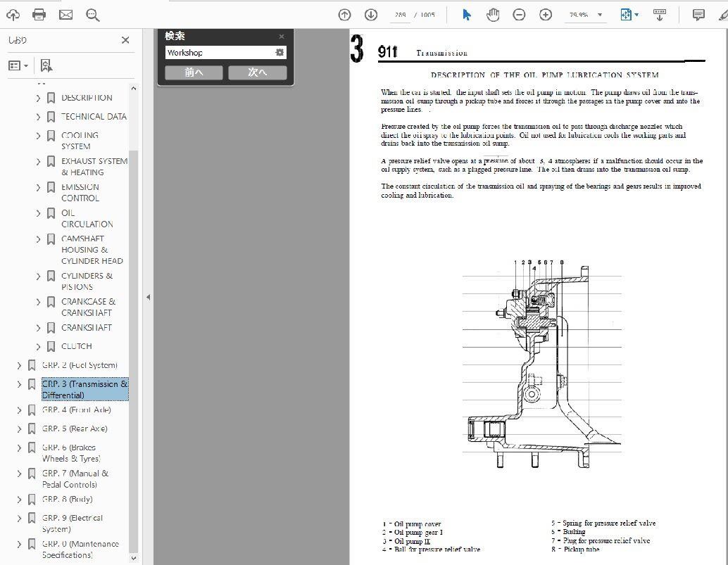Go to previous page arrow
This screenshot has height=565, width=728.
[x=344, y=15]
